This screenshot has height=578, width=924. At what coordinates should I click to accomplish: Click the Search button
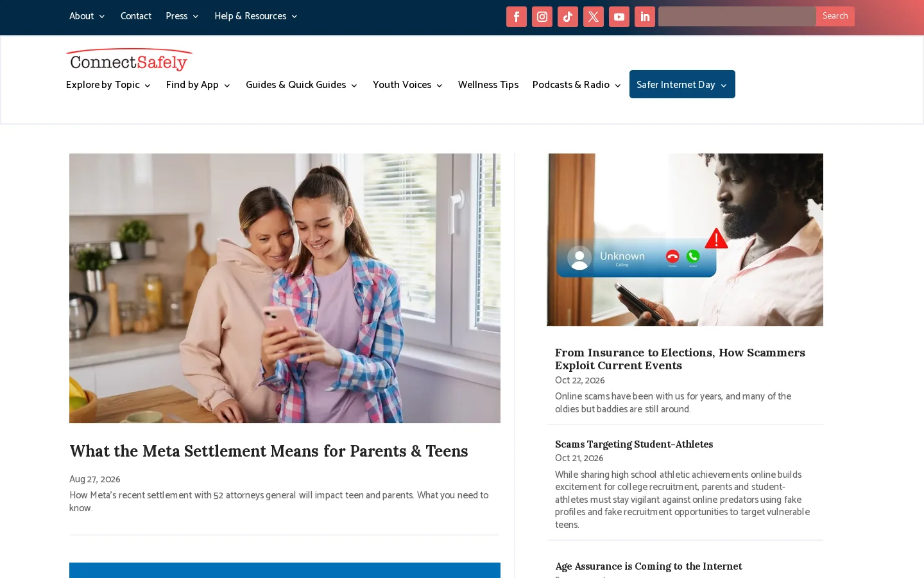click(x=835, y=16)
